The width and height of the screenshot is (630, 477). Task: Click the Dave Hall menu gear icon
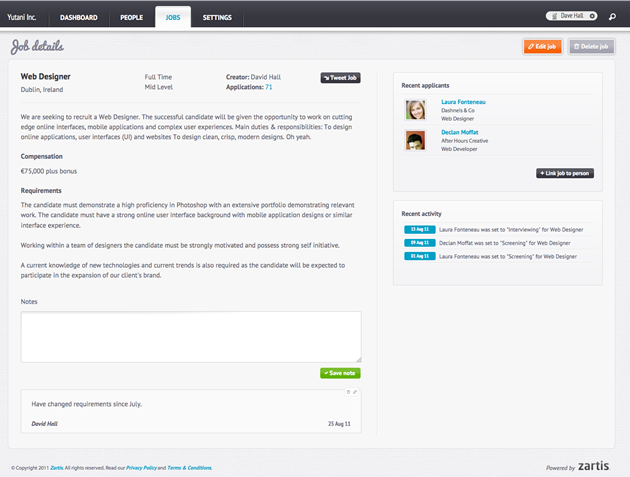point(592,16)
